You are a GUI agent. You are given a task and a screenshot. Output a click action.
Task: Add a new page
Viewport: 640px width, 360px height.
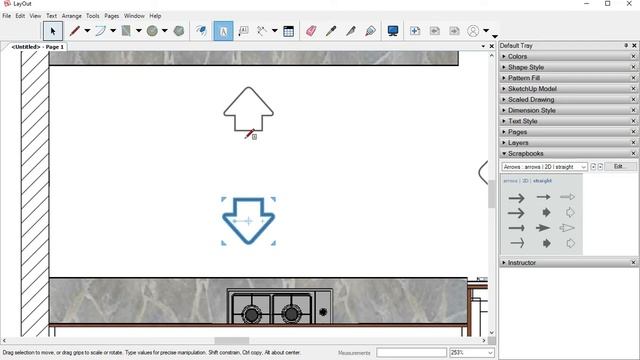pos(415,31)
